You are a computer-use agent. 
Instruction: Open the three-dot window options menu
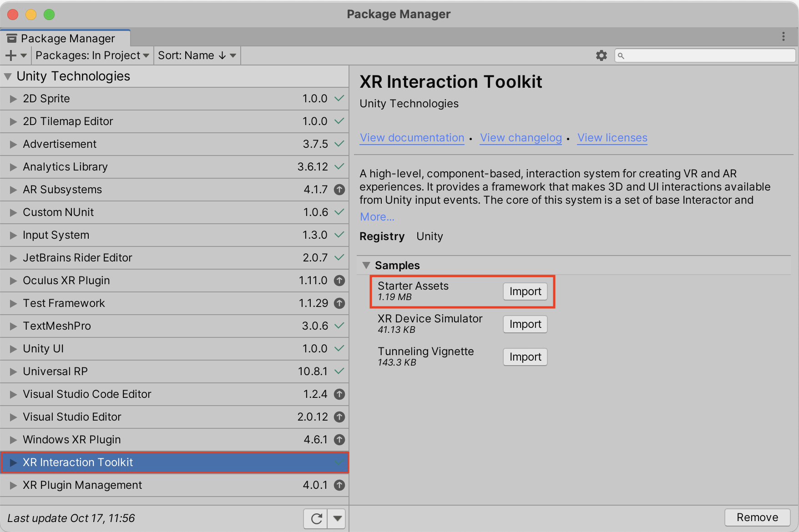pos(783,36)
